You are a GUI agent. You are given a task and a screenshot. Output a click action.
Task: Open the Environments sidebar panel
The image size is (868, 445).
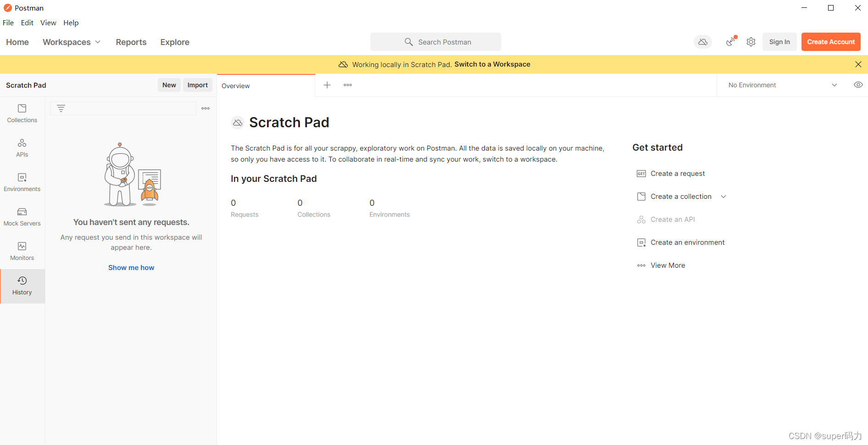22,182
